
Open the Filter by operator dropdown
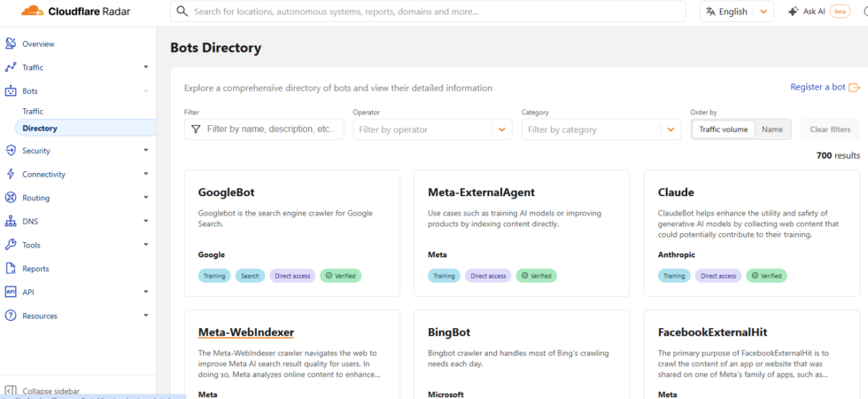click(x=432, y=129)
